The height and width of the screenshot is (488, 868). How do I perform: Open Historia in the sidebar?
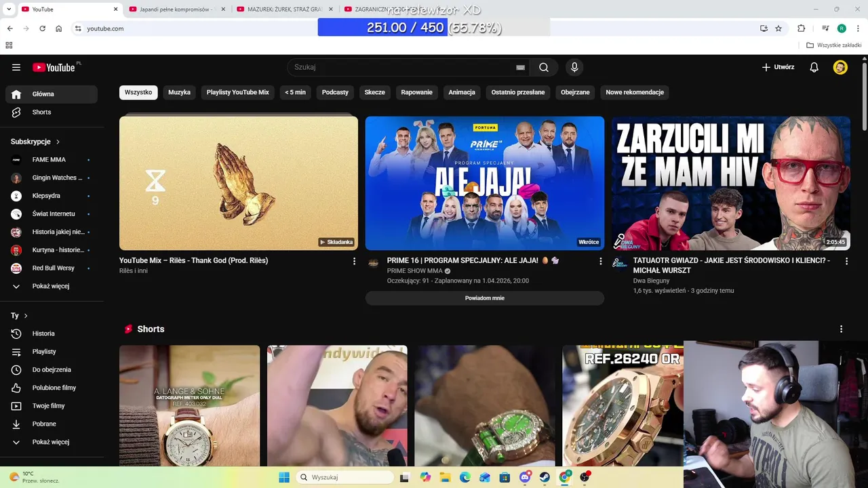52,333
